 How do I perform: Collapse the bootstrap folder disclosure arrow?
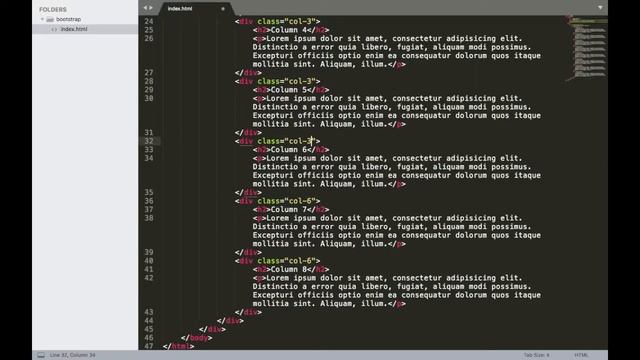pos(42,19)
